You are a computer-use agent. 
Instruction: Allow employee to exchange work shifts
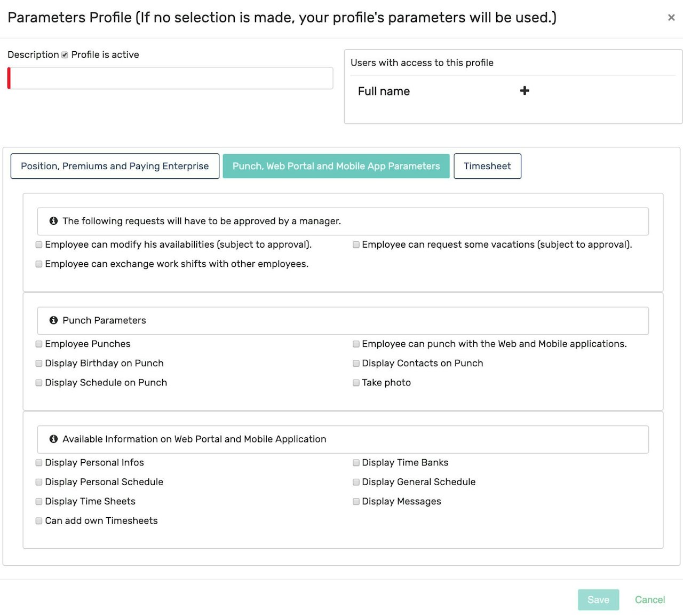coord(39,264)
